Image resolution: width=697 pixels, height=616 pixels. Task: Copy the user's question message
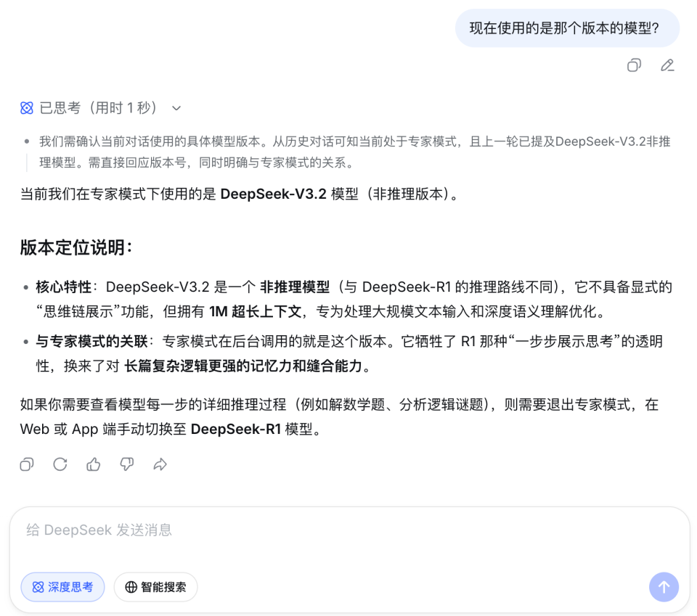point(634,65)
